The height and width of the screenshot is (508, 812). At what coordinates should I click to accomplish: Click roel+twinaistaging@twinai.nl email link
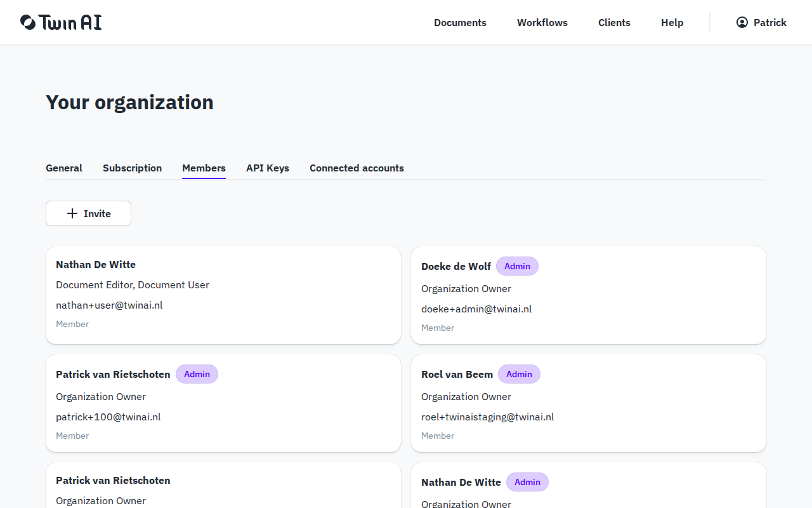(x=487, y=417)
